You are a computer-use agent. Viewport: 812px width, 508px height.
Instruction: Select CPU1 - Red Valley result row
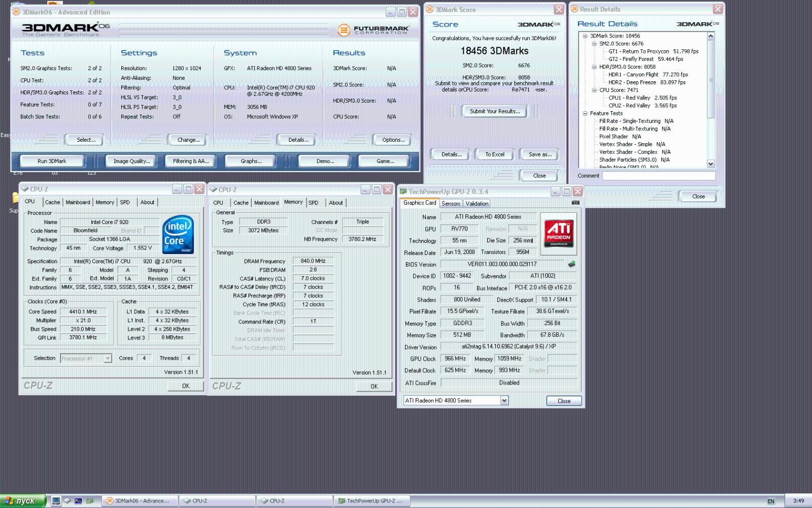click(x=642, y=98)
